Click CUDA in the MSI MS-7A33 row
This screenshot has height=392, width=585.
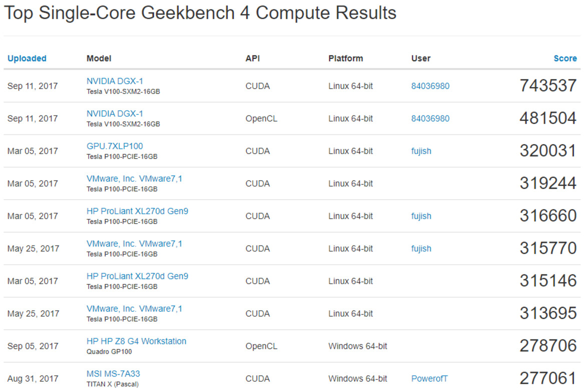tap(257, 378)
